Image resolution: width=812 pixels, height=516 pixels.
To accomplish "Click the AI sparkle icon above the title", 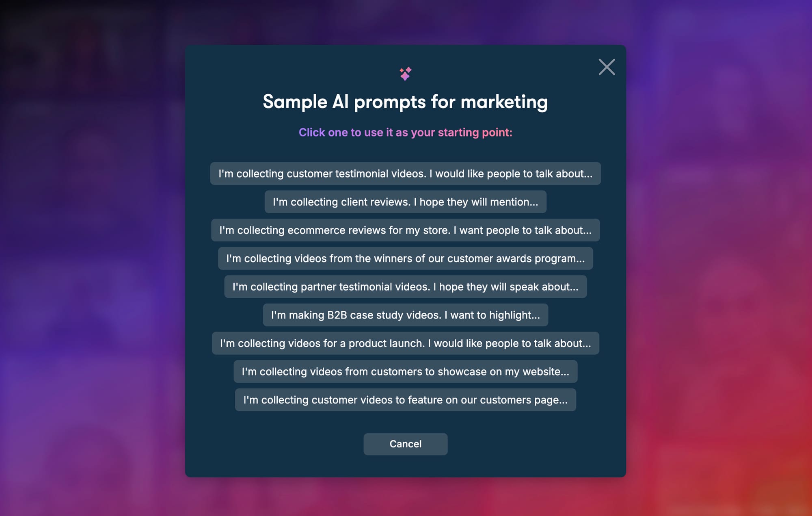I will click(x=405, y=74).
